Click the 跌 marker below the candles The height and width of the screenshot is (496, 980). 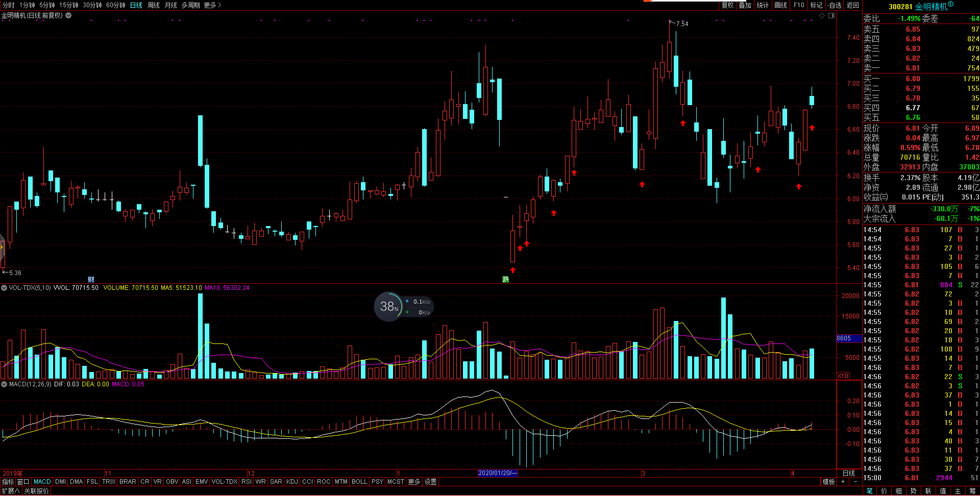click(505, 279)
